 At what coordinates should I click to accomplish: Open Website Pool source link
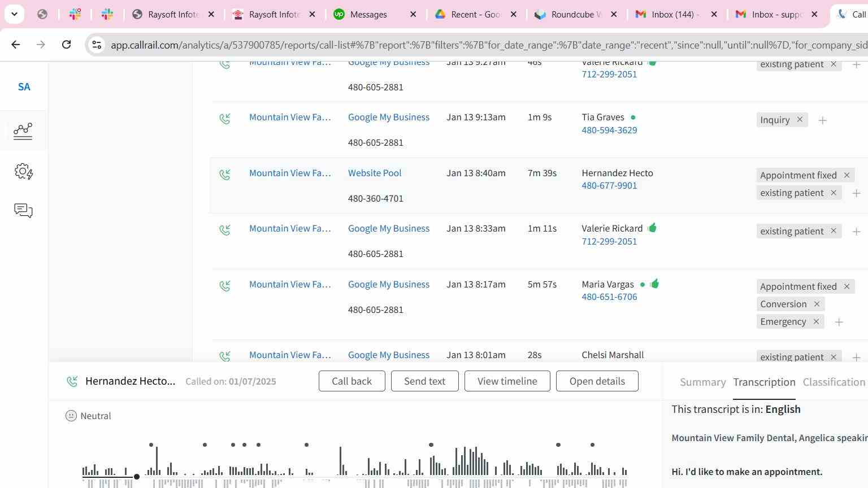coord(375,173)
